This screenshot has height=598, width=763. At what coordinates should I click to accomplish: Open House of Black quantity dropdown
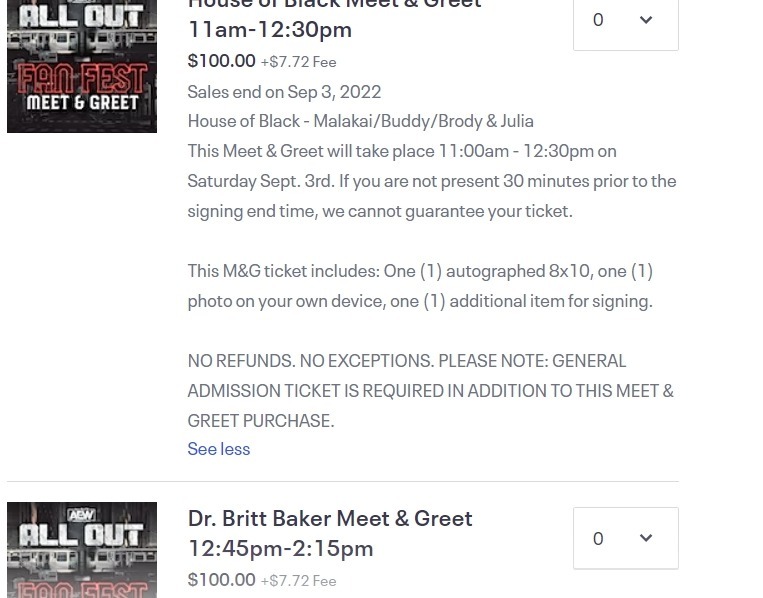coord(626,22)
